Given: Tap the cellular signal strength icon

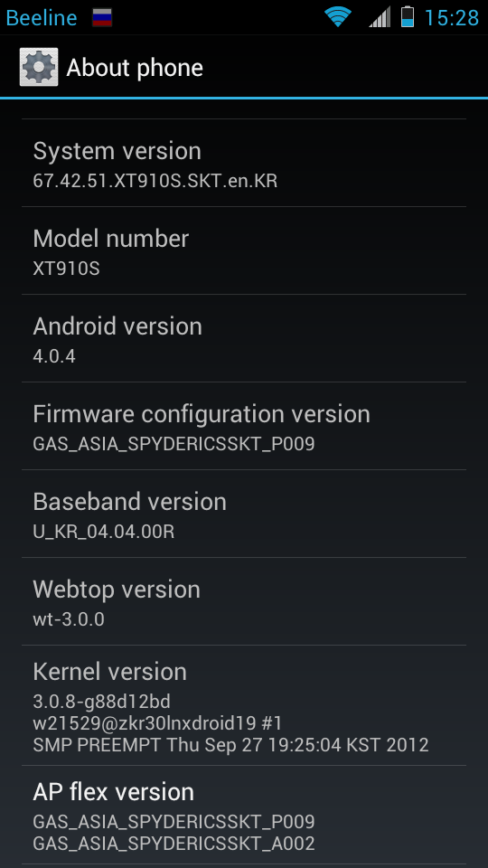Looking at the screenshot, I should click(380, 17).
